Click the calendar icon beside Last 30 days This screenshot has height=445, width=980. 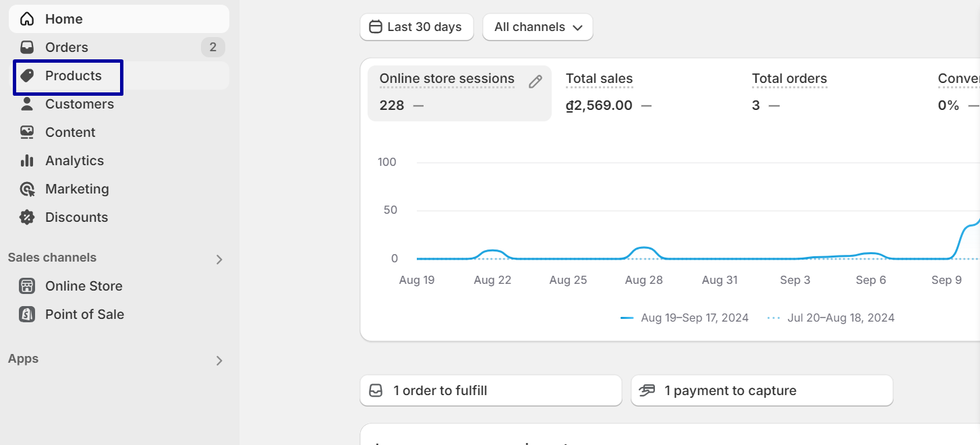(x=376, y=27)
